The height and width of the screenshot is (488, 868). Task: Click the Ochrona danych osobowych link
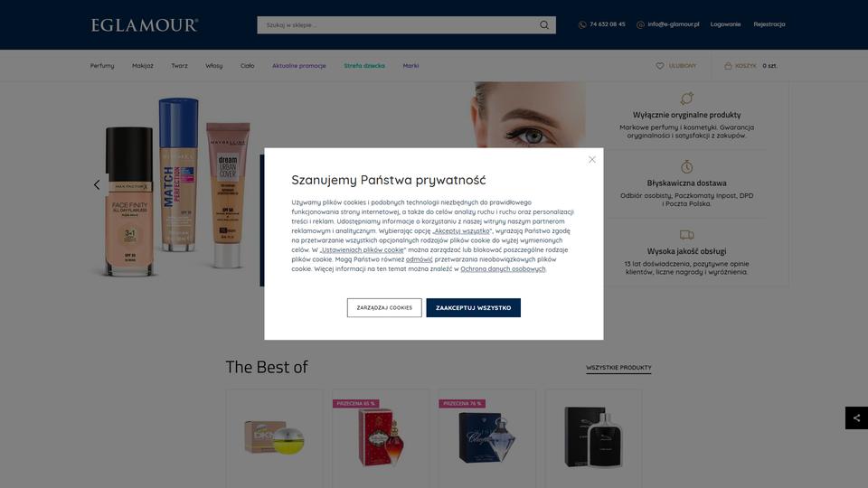click(504, 269)
